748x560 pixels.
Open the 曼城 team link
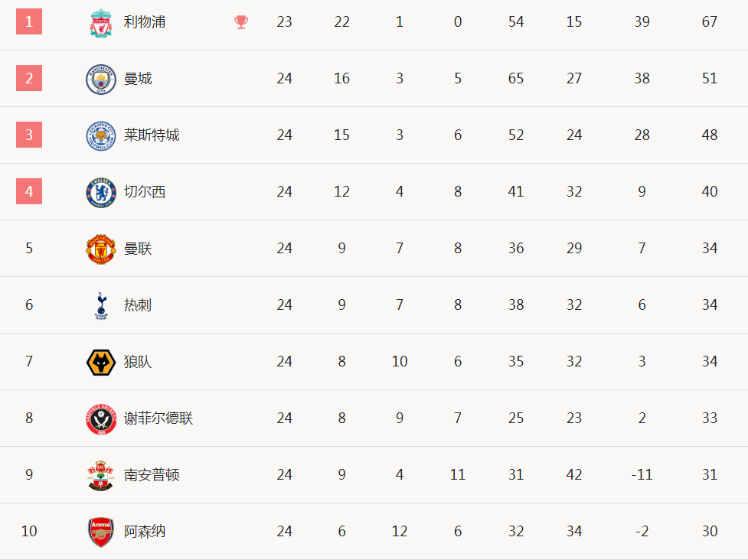coord(138,79)
